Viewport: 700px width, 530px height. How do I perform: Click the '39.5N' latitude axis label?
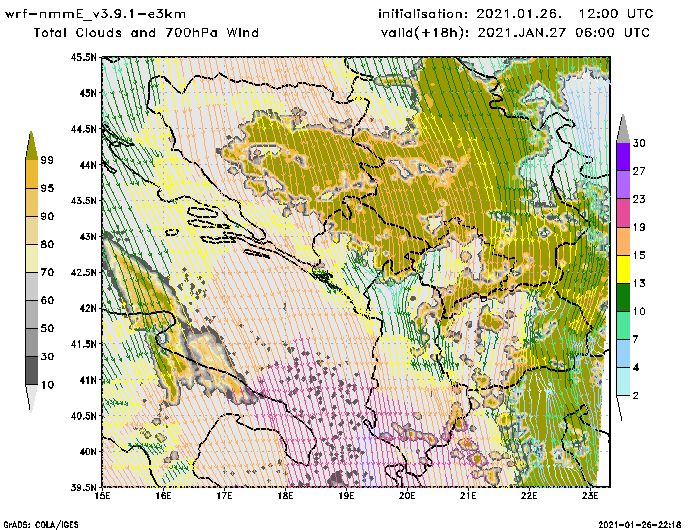click(83, 487)
